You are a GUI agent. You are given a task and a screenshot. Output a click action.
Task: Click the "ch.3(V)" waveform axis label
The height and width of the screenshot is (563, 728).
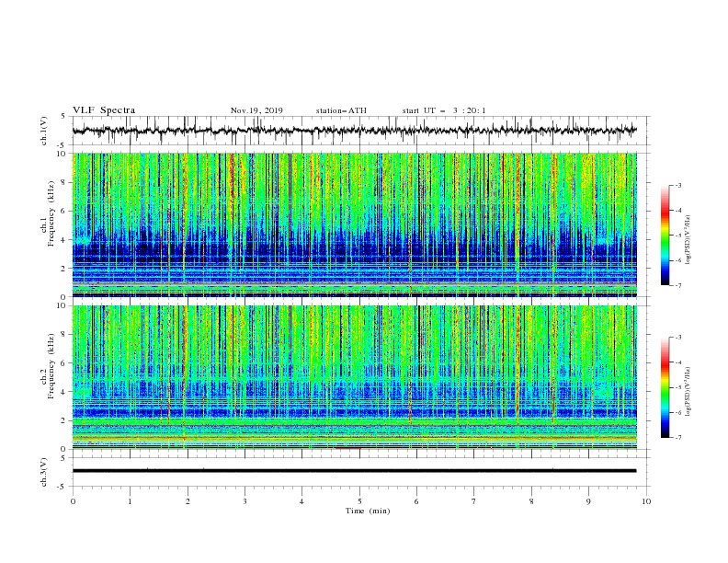(44, 472)
